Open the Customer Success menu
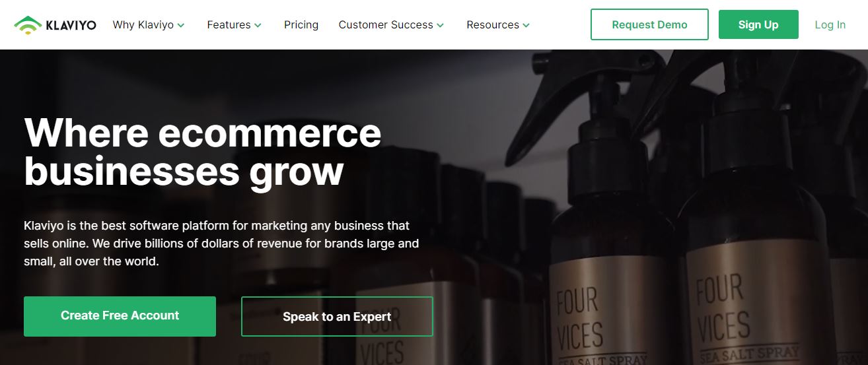Screen dimensions: 868x365 pos(391,25)
